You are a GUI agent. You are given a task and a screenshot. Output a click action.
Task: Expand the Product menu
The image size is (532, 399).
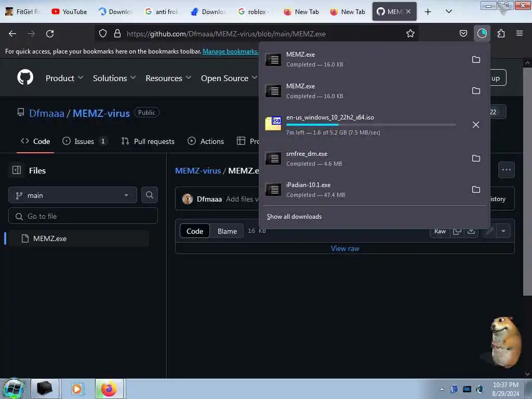pos(64,78)
